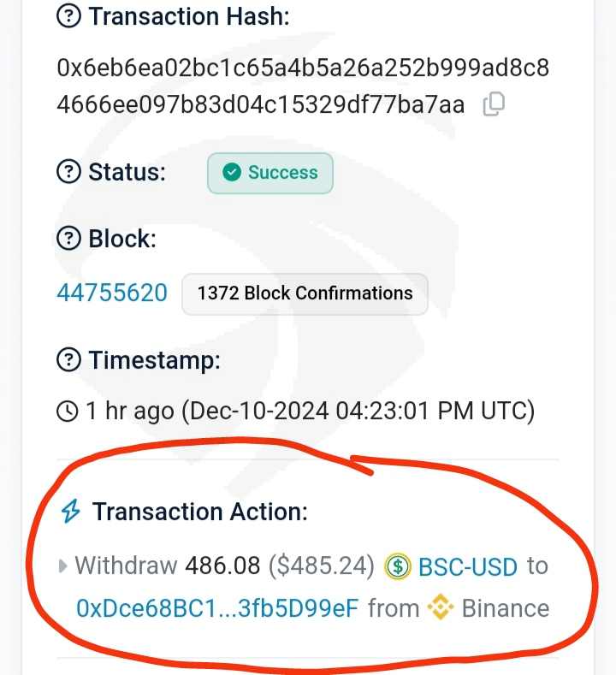
Task: Click the help icon next to Block
Action: point(69,239)
